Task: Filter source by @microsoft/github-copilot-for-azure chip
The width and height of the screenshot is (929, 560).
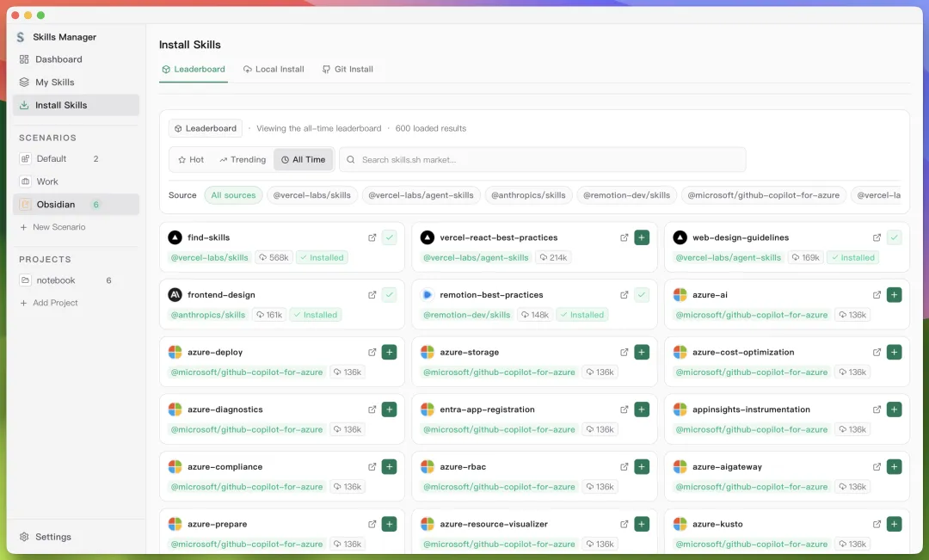Action: click(764, 195)
